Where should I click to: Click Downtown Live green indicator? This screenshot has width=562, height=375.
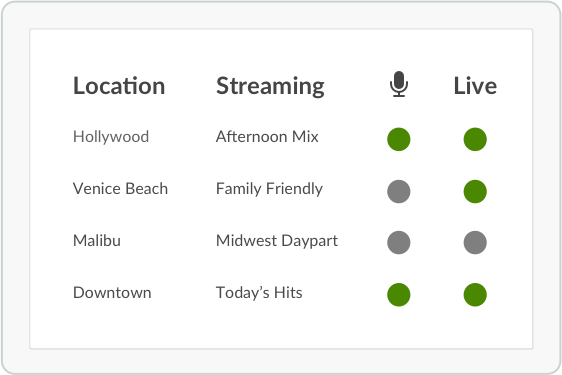475,295
